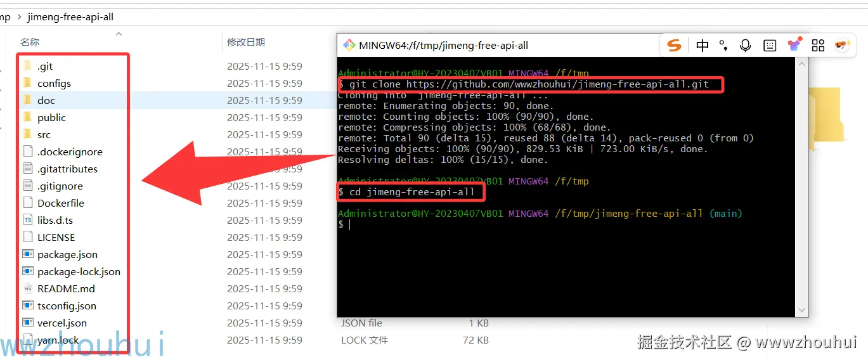Sort files by the 名称 column header
Image resolution: width=868 pixels, height=362 pixels.
click(30, 42)
